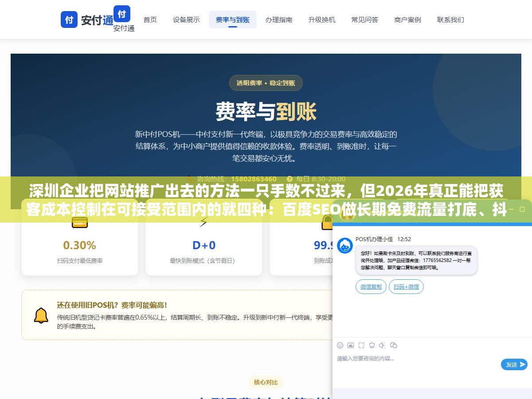Click the POS机办理小佳 agent name
Viewport: 532px width, 399px height.
pos(374,239)
